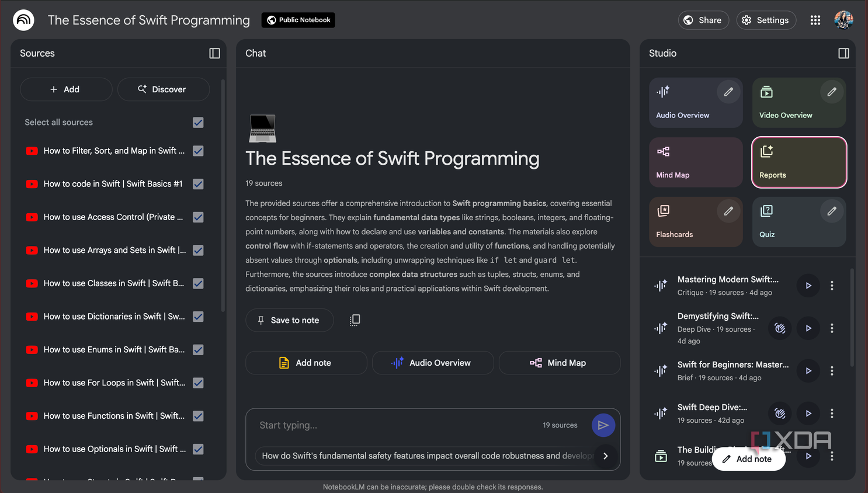Open the Reports studio tile
The width and height of the screenshot is (868, 493).
(x=799, y=162)
